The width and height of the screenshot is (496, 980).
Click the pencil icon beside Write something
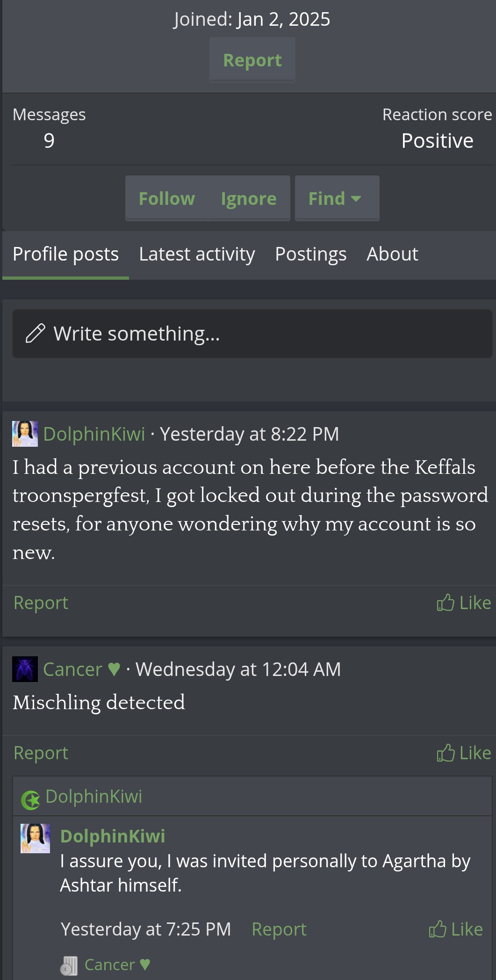coord(35,334)
